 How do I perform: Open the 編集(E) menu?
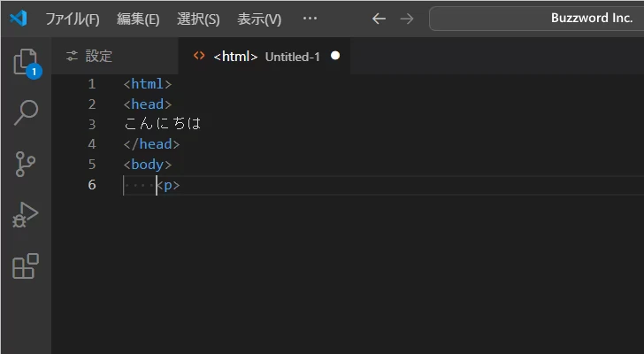pos(138,19)
